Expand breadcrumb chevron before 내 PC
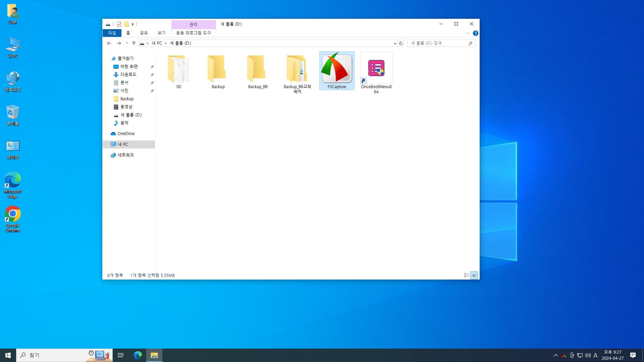Screen dimensions: 644x362 tap(148, 43)
